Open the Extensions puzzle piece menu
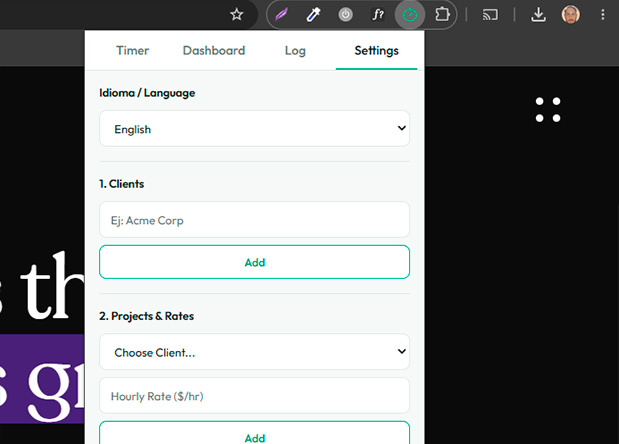 [x=442, y=15]
